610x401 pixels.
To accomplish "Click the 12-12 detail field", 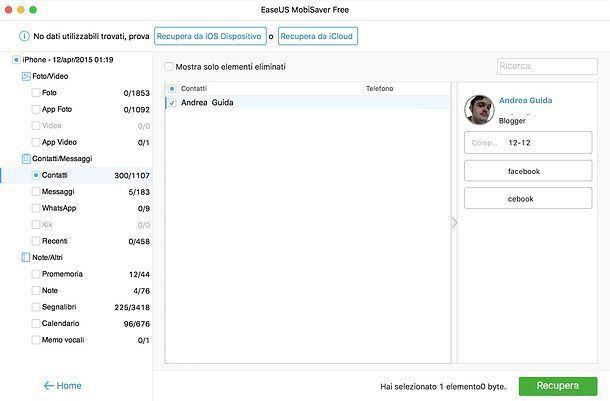I will (528, 143).
